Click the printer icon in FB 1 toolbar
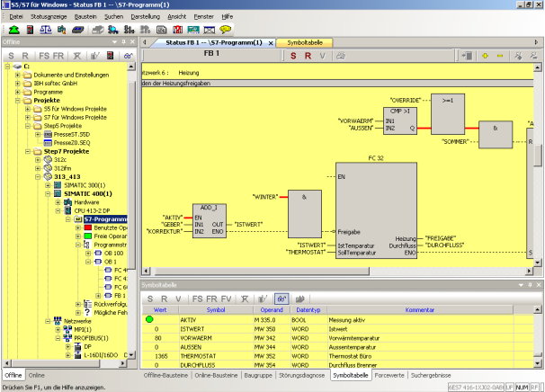545x392 pixels. [341, 56]
